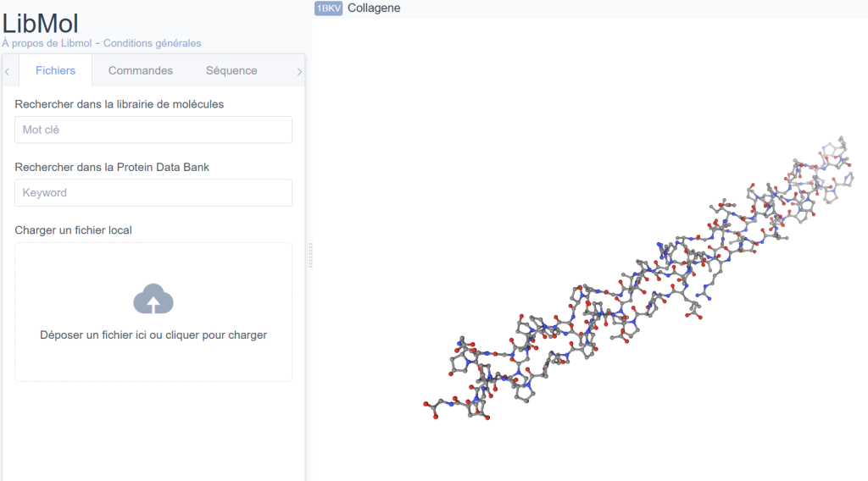Image resolution: width=868 pixels, height=481 pixels.
Task: Click the cloud upload icon
Action: click(153, 299)
